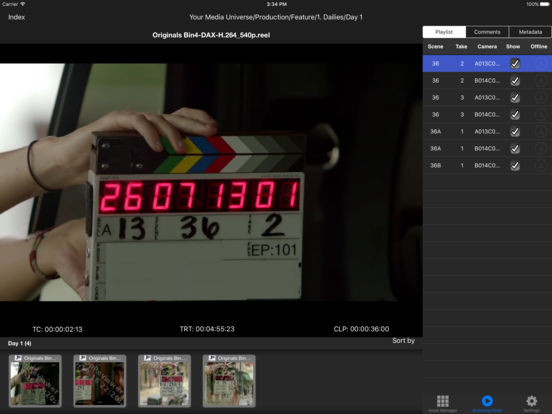Uncheck Show for scene 36 take 3 A013C0
Screen dimensions: 552x414
[x=515, y=98]
